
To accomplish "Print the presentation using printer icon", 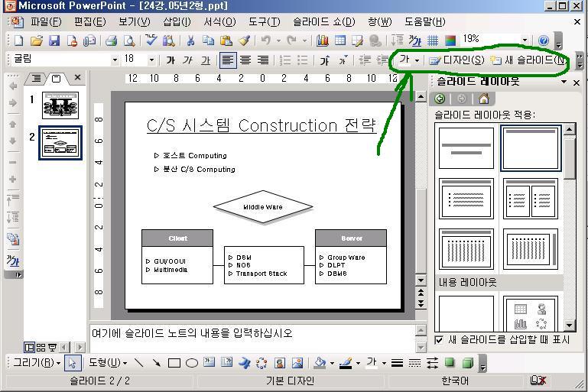I will pyautogui.click(x=112, y=40).
